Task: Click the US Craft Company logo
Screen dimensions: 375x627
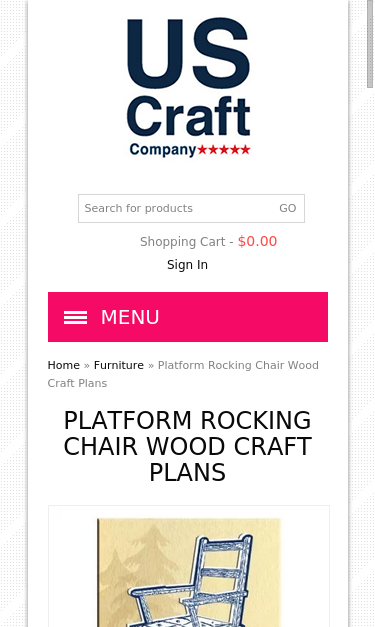Action: click(x=188, y=87)
